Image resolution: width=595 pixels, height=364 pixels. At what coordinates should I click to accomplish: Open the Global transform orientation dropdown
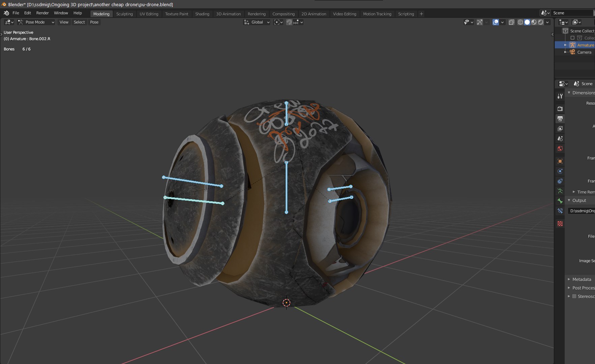(257, 22)
